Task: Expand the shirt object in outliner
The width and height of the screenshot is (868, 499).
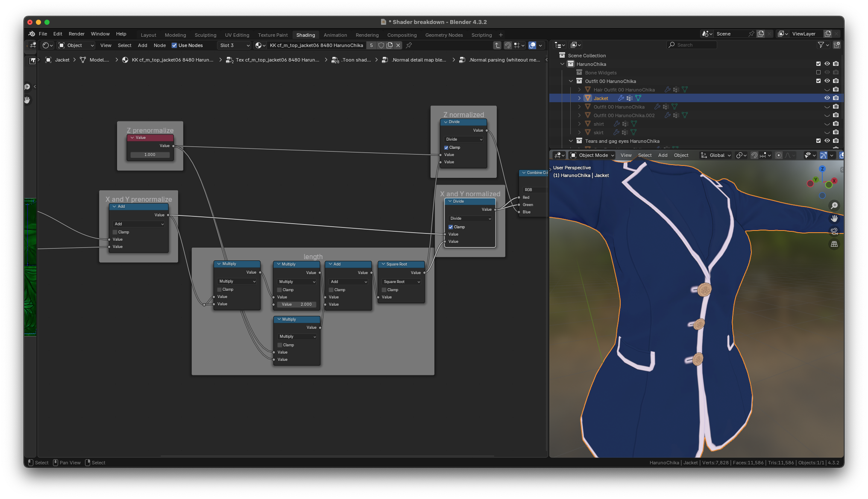Action: 579,124
